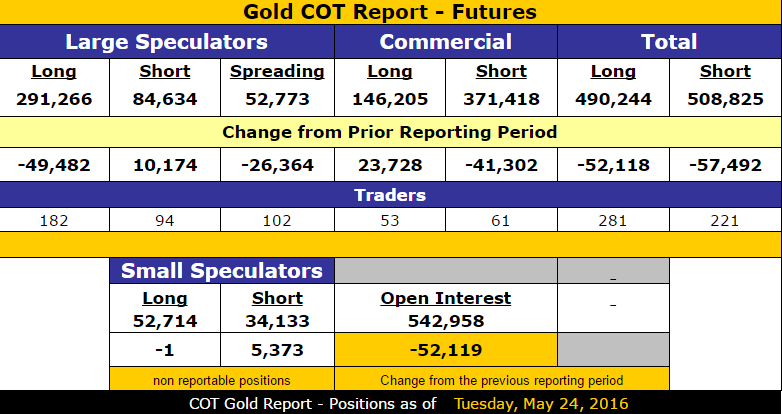Click Spreading column label
The width and height of the screenshot is (782, 414).
click(277, 71)
